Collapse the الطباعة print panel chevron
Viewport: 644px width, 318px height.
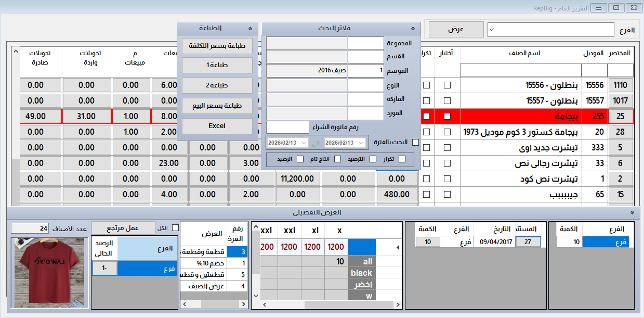point(251,29)
